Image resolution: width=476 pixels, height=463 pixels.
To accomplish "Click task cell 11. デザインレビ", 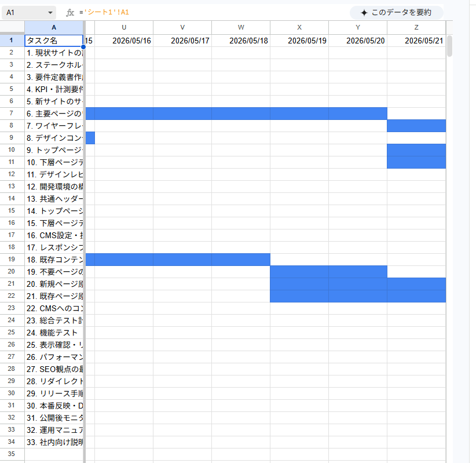I will [54, 174].
